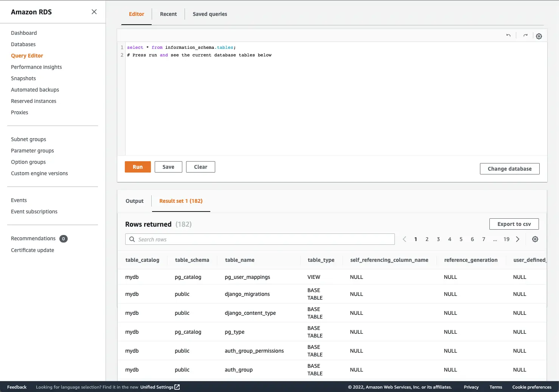Screen dimensions: 559x392
Task: Select the auth_group_permissions cell
Action: coord(254,351)
